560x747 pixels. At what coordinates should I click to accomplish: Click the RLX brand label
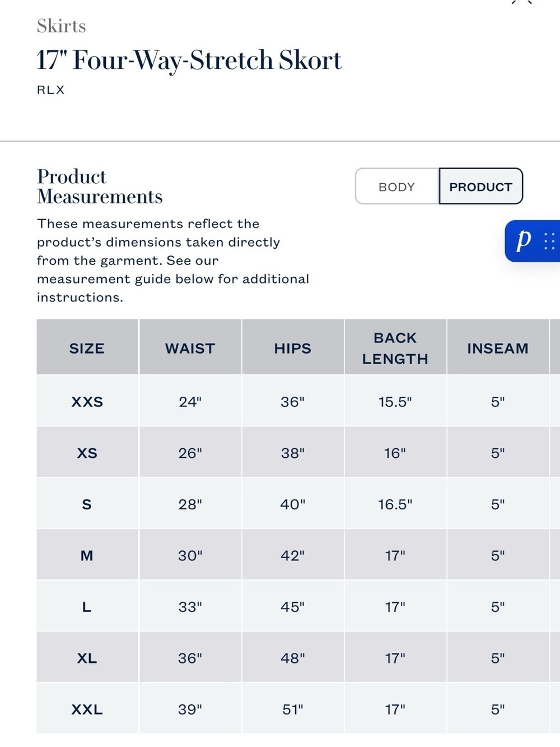coord(51,90)
